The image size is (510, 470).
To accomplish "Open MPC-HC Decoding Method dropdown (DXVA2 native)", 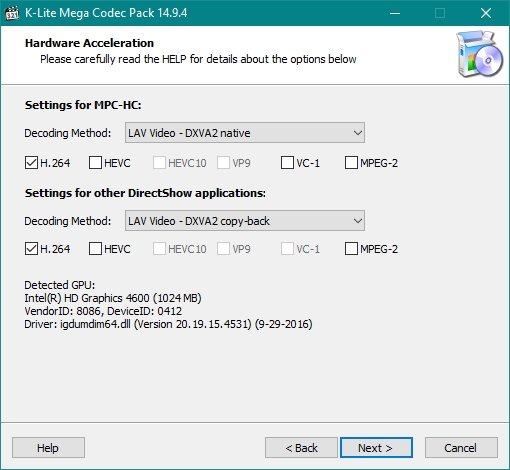I will click(x=245, y=133).
